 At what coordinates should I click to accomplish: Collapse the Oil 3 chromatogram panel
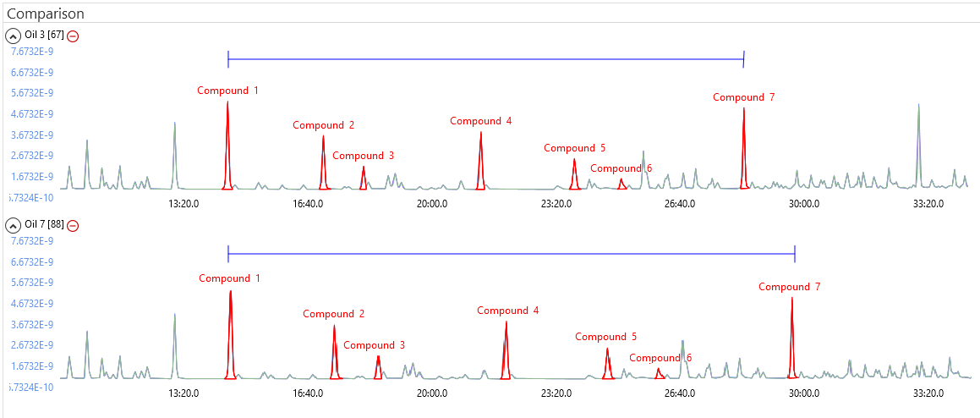point(14,36)
